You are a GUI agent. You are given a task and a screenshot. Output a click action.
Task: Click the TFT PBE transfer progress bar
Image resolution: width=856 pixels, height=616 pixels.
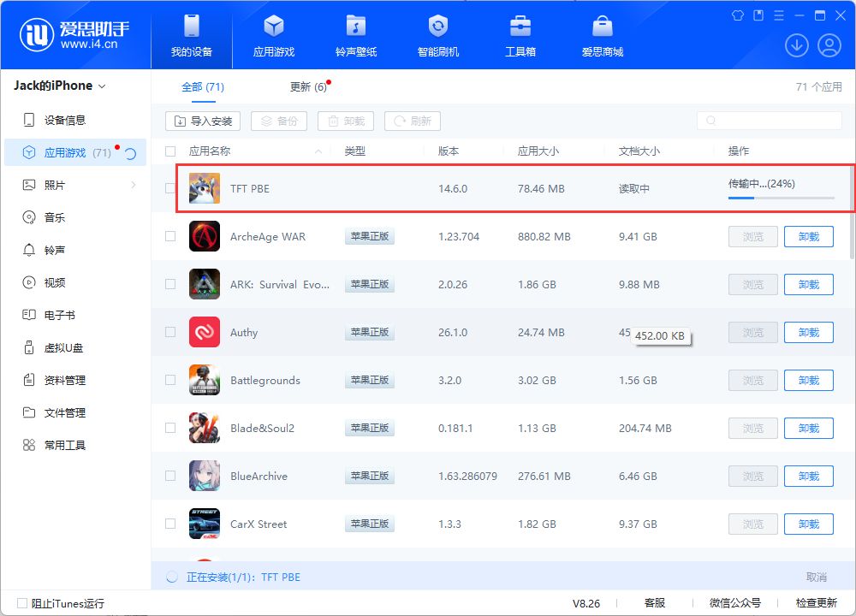(x=781, y=198)
